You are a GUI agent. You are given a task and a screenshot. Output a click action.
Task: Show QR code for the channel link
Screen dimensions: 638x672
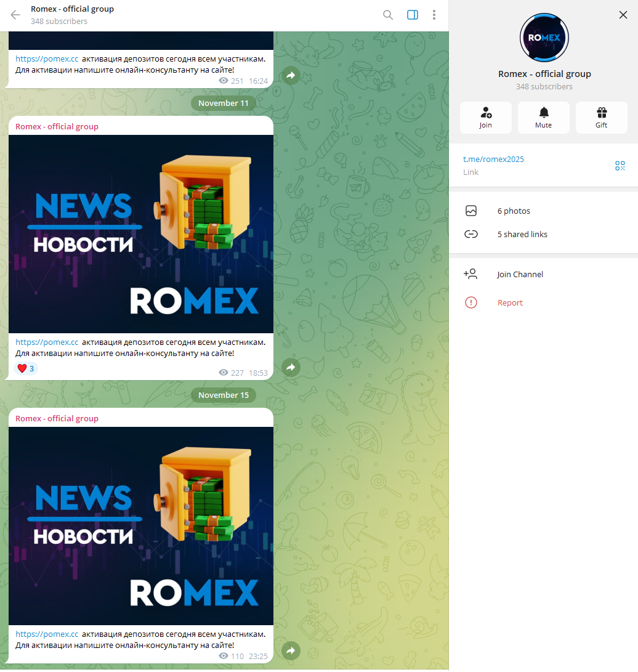click(620, 165)
